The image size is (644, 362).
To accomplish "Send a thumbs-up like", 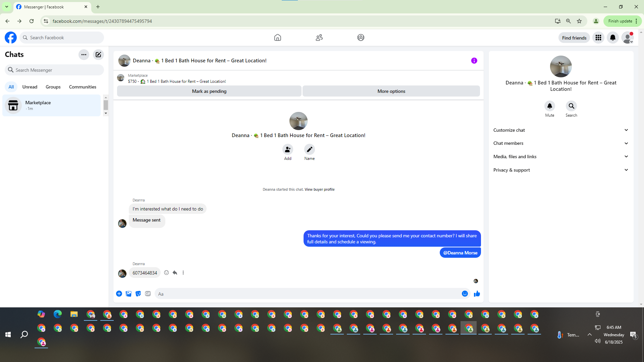I will pyautogui.click(x=477, y=294).
